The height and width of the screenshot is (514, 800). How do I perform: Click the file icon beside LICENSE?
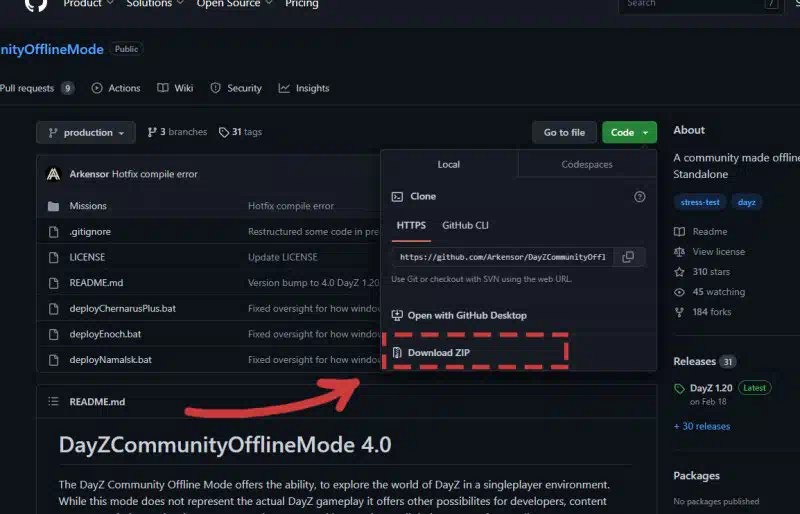[53, 257]
